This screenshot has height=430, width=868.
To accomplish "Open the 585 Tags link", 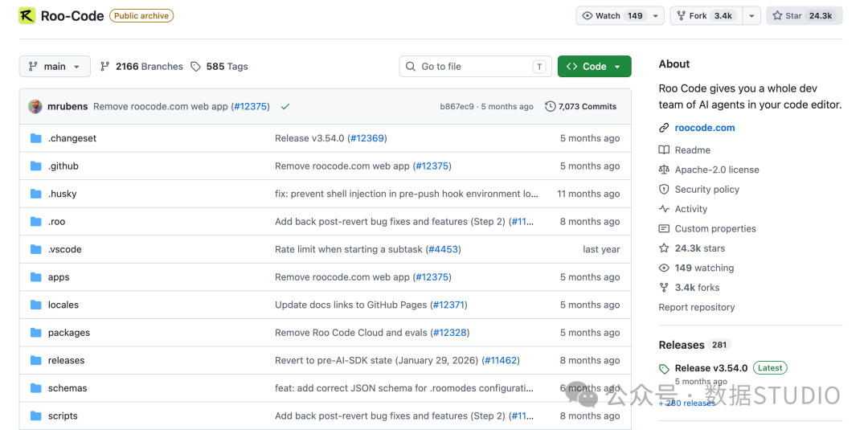I will (x=219, y=67).
